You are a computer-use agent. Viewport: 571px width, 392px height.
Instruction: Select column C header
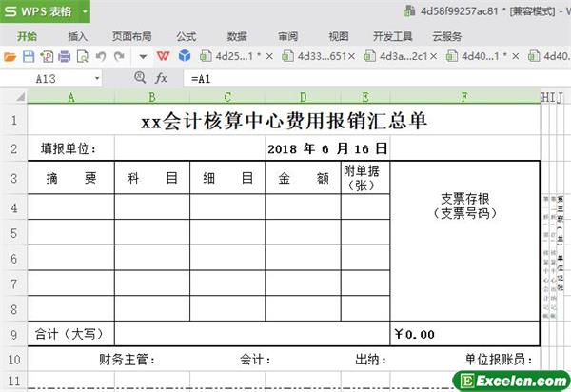227,97
